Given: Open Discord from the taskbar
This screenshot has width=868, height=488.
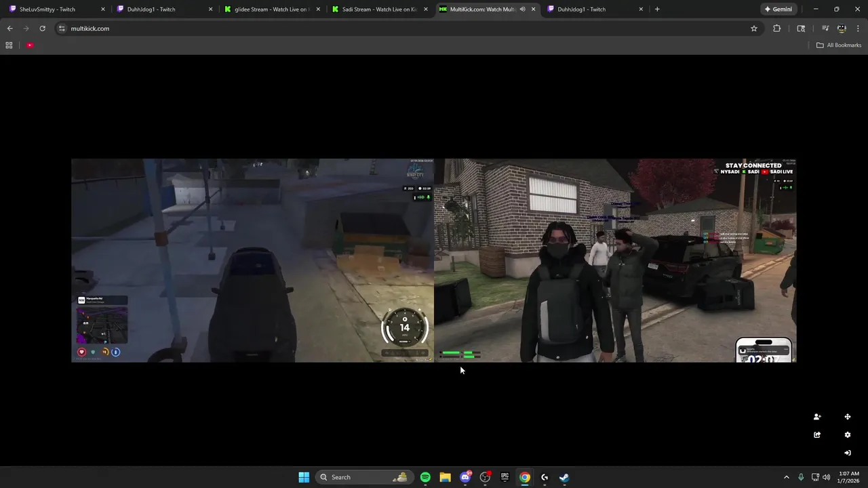Looking at the screenshot, I should point(465,477).
